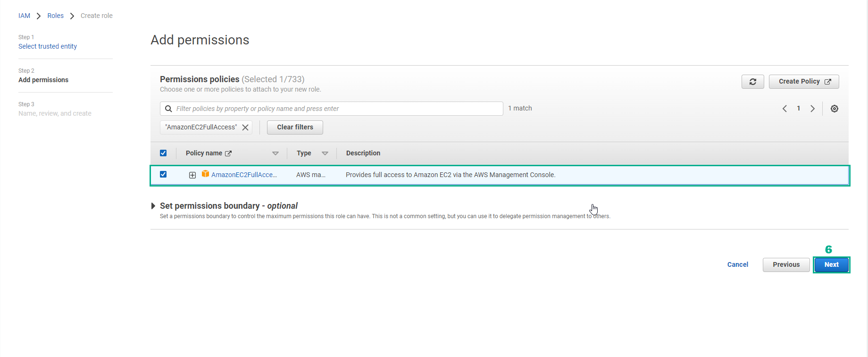Image resolution: width=868 pixels, height=357 pixels.
Task: Expand Set permissions boundary section
Action: tap(153, 206)
